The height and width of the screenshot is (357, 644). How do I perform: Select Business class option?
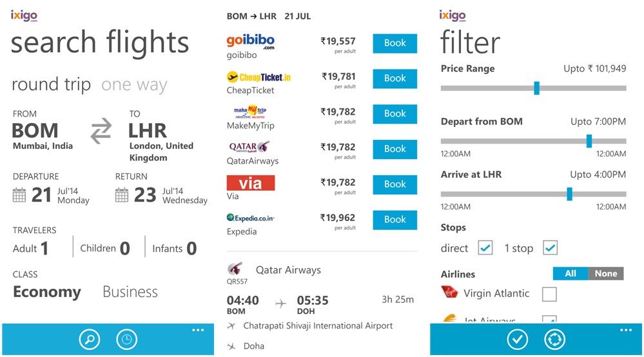130,292
